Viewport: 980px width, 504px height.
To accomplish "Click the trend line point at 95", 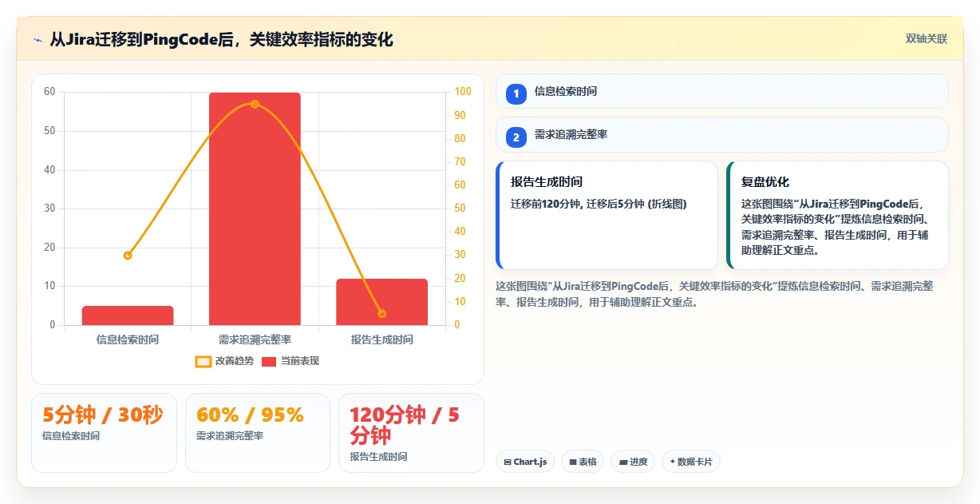I will click(x=255, y=104).
